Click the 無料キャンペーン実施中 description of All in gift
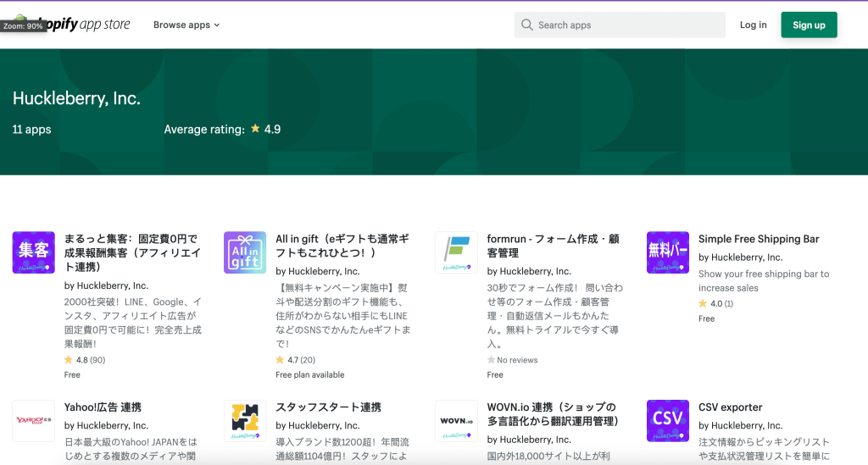 pyautogui.click(x=343, y=316)
